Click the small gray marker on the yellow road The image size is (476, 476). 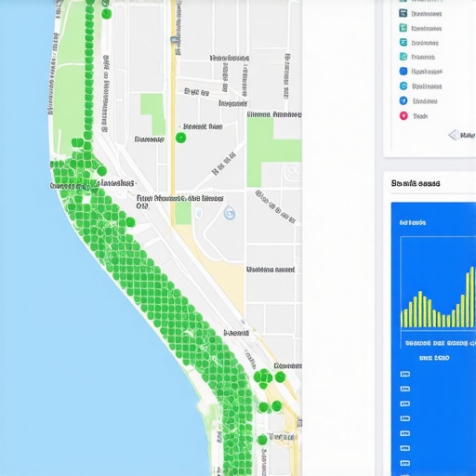pos(174,40)
